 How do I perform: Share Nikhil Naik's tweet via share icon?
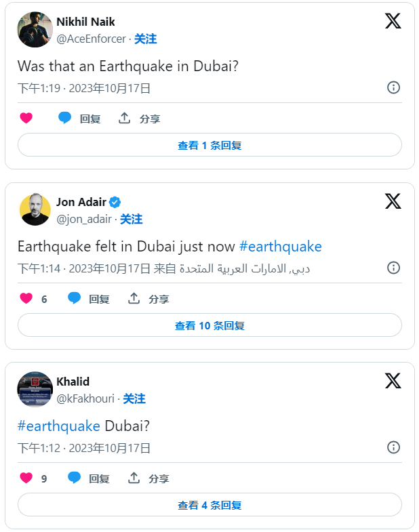(125, 119)
